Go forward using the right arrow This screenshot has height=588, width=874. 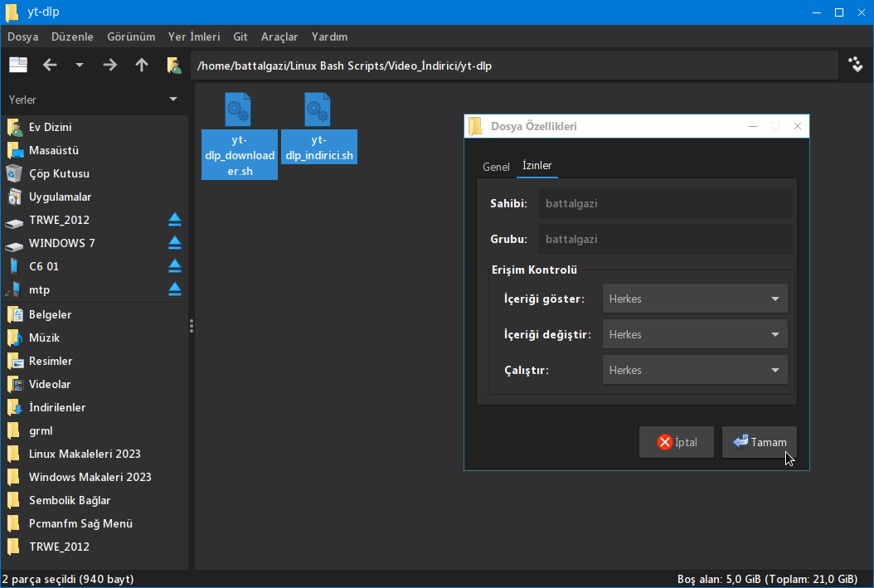[109, 66]
